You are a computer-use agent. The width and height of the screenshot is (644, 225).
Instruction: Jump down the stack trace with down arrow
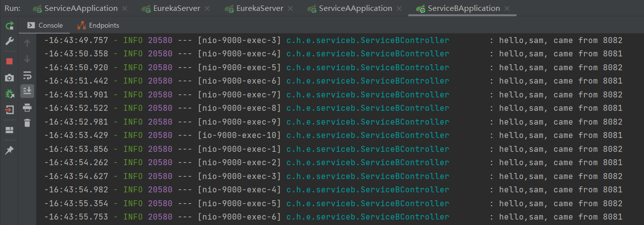(27, 59)
